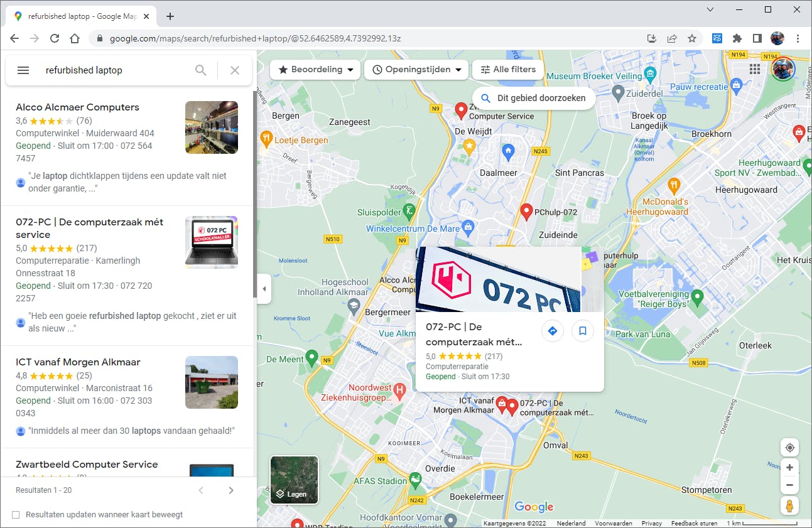Screen dimensions: 812x528
Task: Zoom in on the map
Action: [789, 468]
